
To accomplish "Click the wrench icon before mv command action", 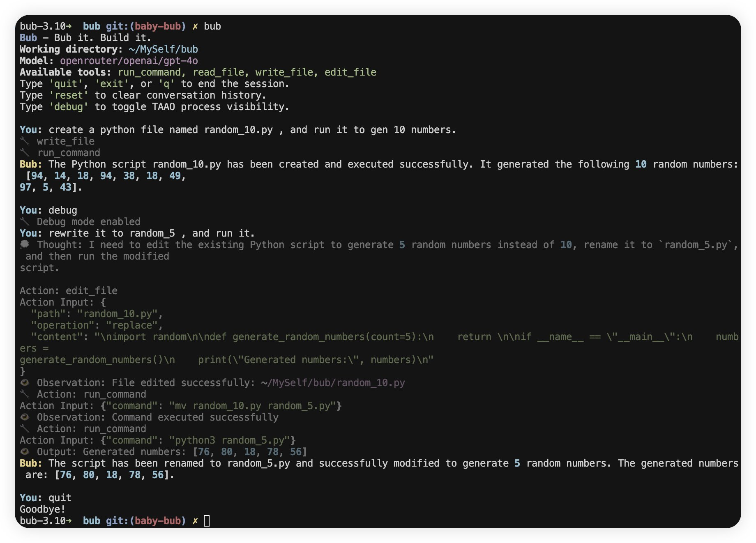I will coord(25,394).
